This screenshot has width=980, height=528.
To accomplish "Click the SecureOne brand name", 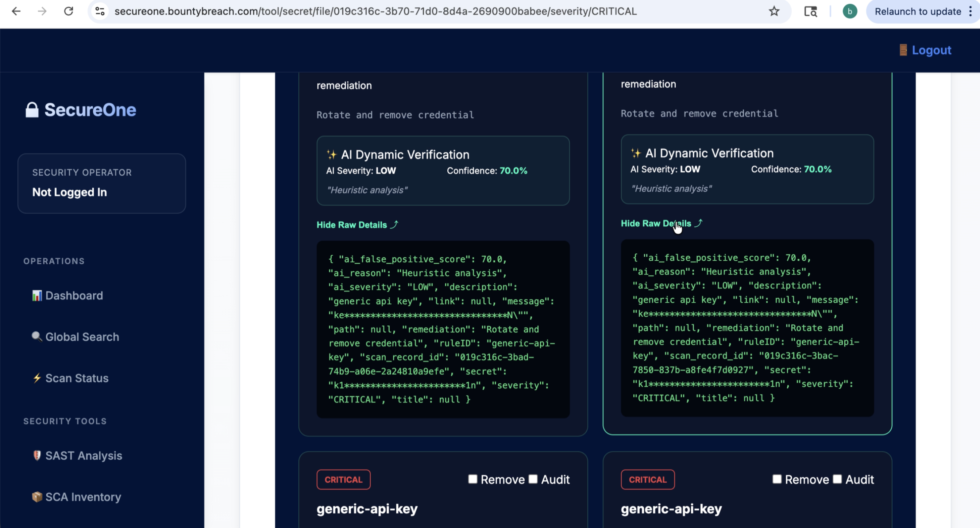I will 90,110.
